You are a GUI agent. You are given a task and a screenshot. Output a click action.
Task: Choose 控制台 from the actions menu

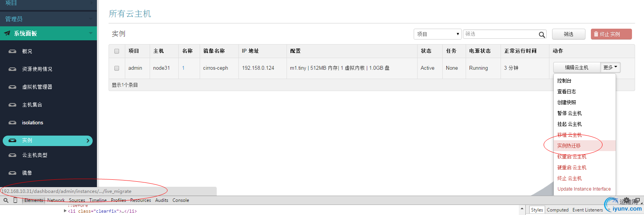tap(585, 81)
